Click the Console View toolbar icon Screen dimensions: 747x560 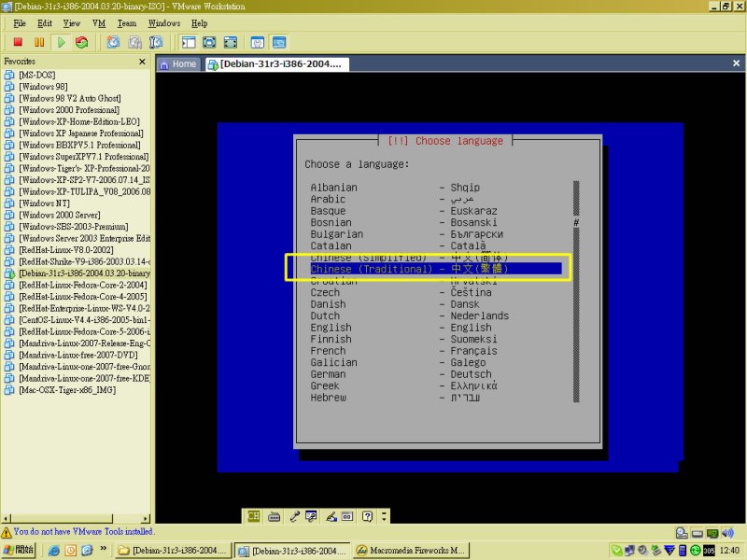[279, 42]
